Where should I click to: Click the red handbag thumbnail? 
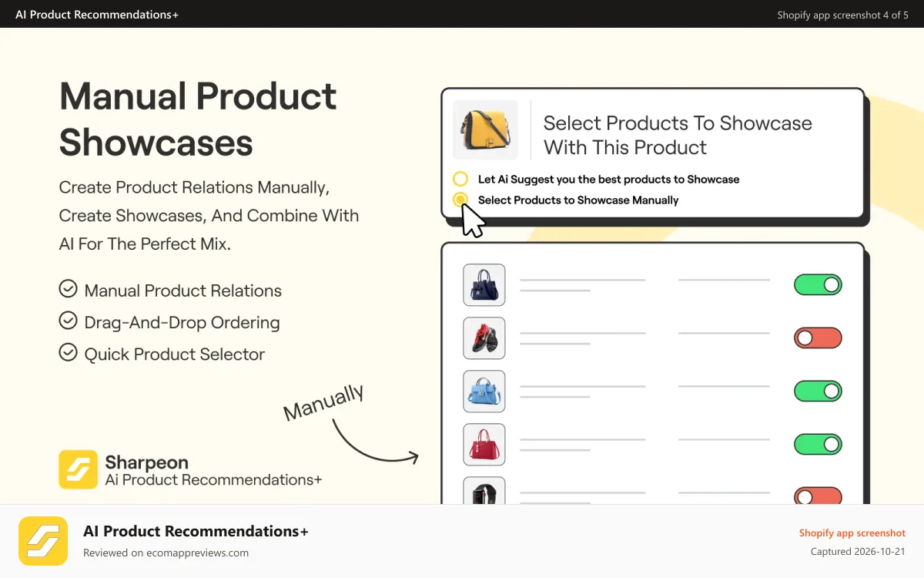point(484,444)
